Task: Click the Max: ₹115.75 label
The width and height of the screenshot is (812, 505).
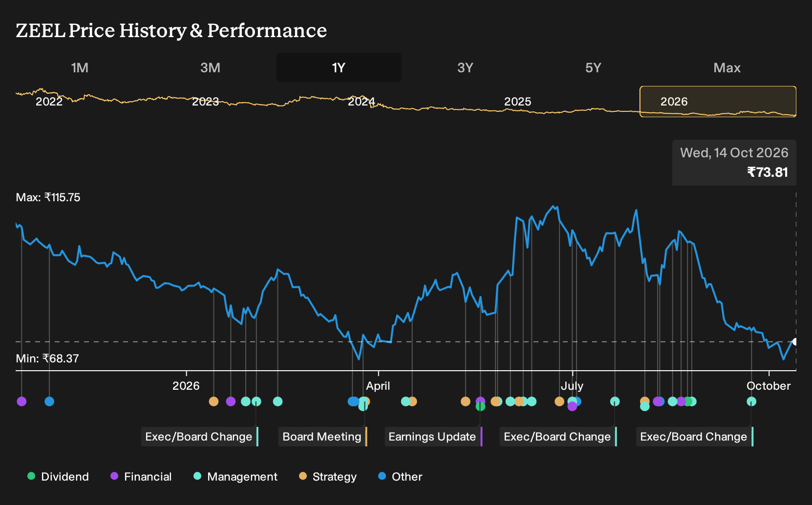Action: (x=48, y=197)
